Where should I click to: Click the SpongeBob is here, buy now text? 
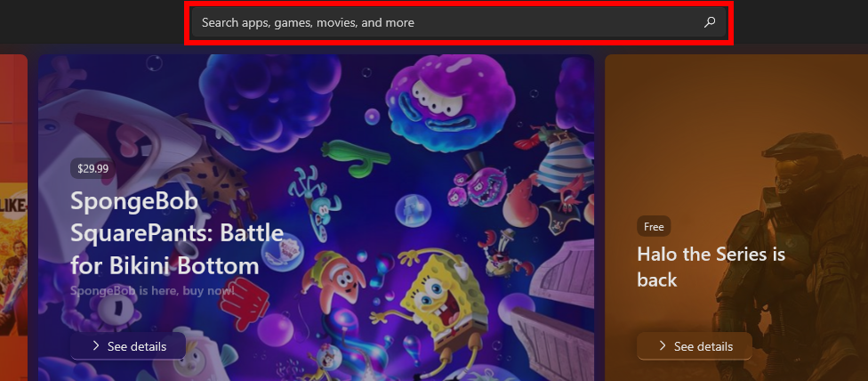pyautogui.click(x=152, y=290)
